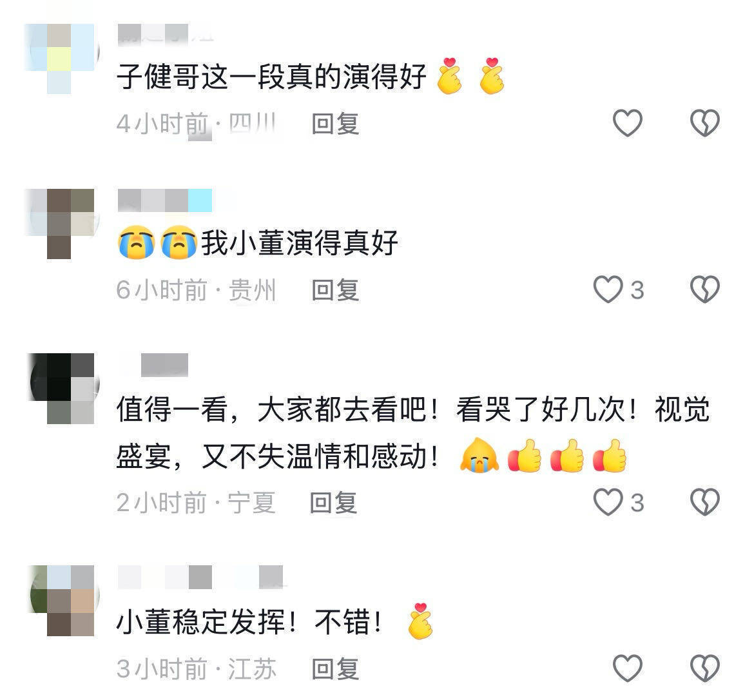Open avatar of the 子健哥 commenter

(62, 59)
